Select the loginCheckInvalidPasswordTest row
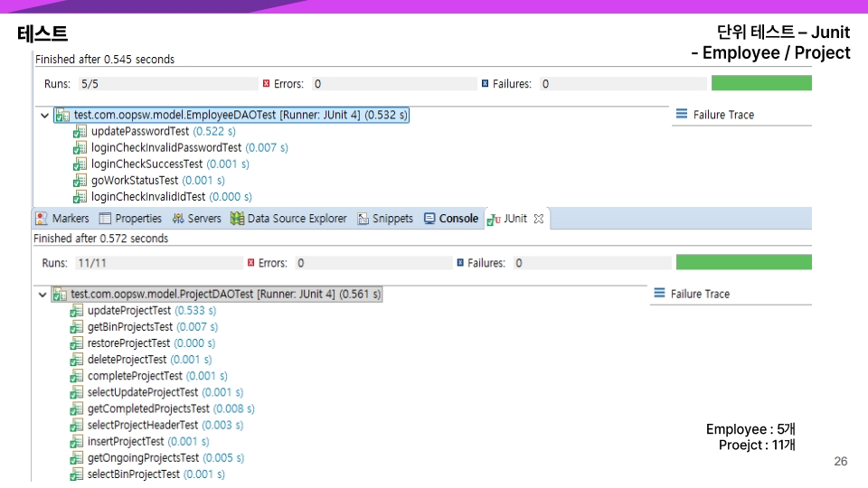Image resolution: width=868 pixels, height=488 pixels. [x=181, y=147]
